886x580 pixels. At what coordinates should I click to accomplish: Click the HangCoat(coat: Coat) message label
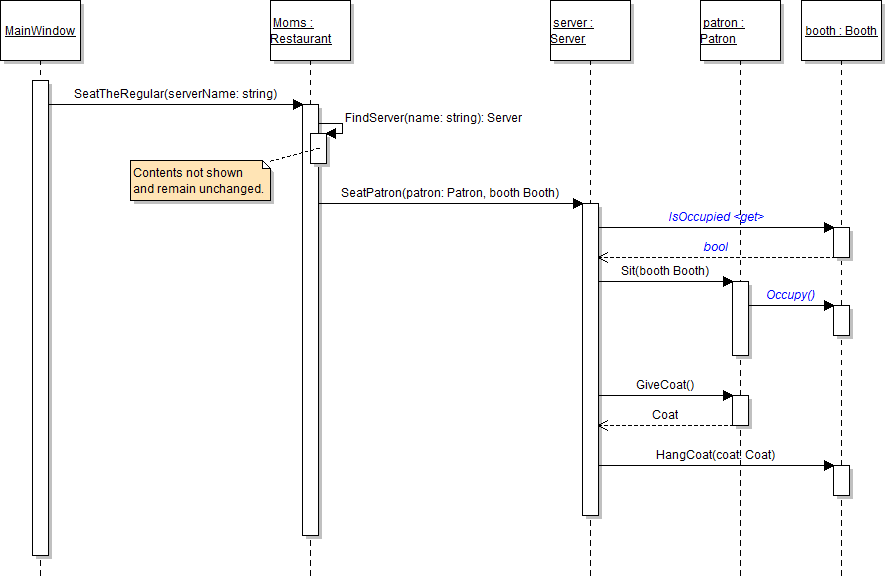[x=715, y=455]
